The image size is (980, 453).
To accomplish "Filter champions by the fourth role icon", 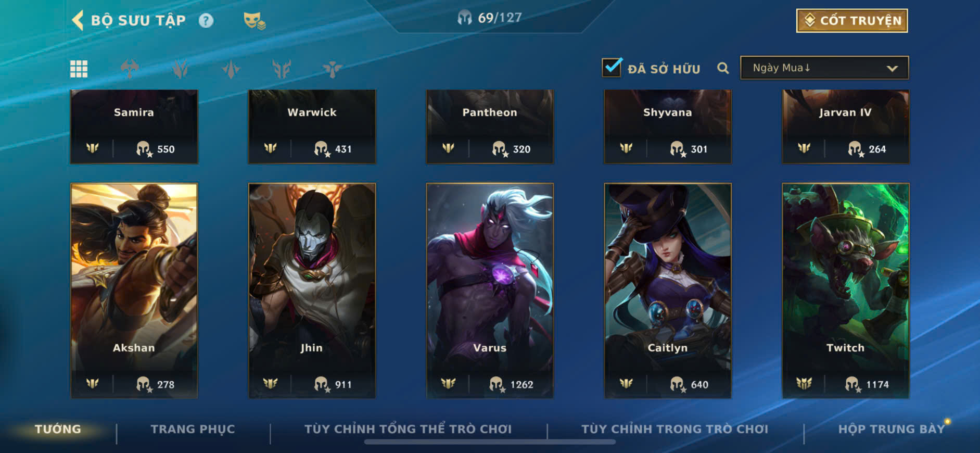I will [282, 69].
